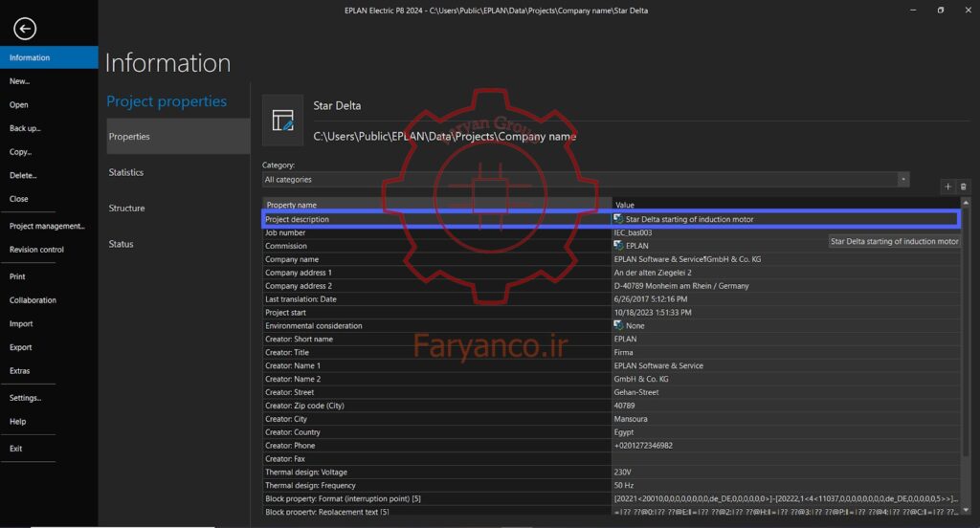The height and width of the screenshot is (528, 980).
Task: Switch to the Structure tab
Action: (x=127, y=209)
